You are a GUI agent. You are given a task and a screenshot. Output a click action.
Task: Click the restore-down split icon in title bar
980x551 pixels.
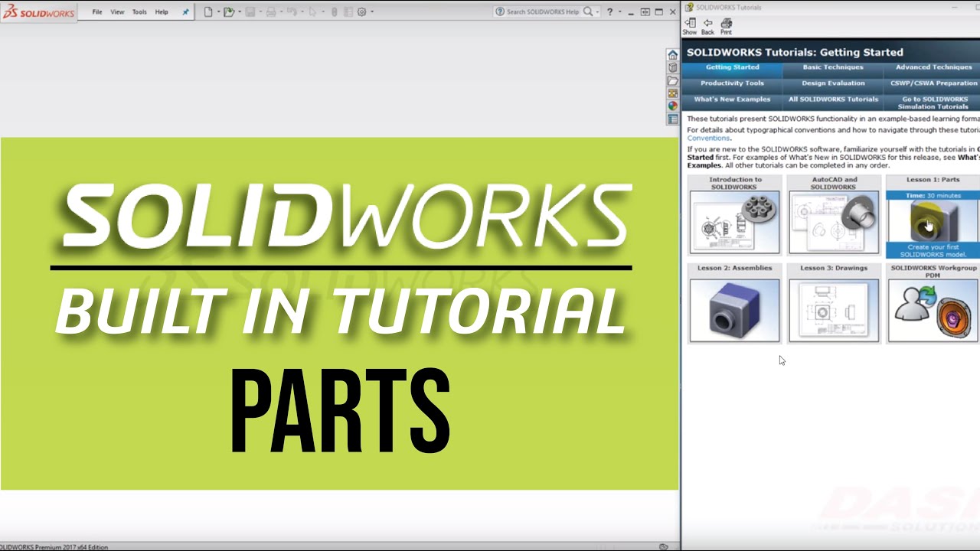pos(645,12)
